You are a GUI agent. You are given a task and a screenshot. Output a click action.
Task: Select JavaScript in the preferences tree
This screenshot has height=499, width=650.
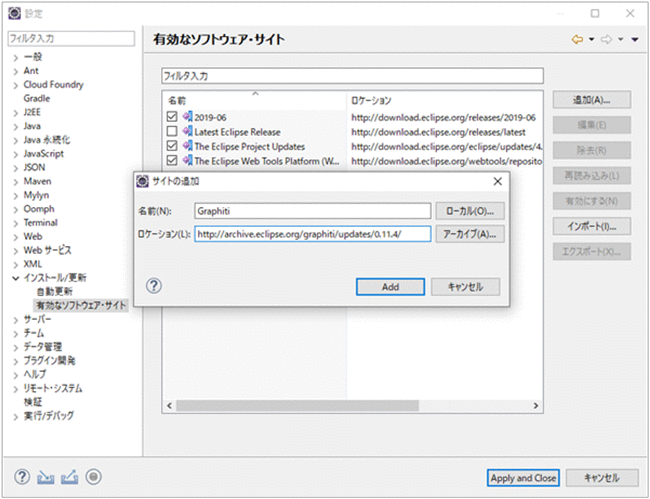coord(44,154)
